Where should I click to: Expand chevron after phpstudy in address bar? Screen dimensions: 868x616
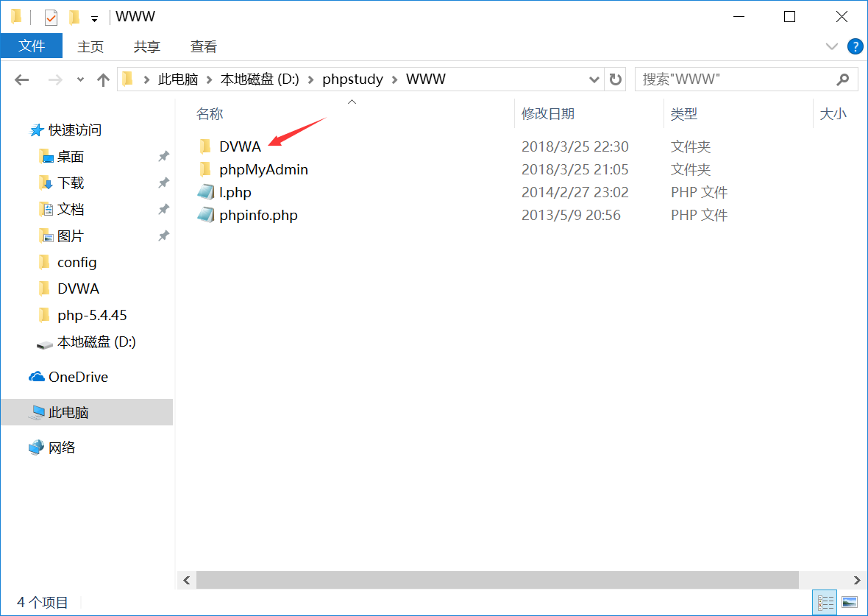point(395,79)
